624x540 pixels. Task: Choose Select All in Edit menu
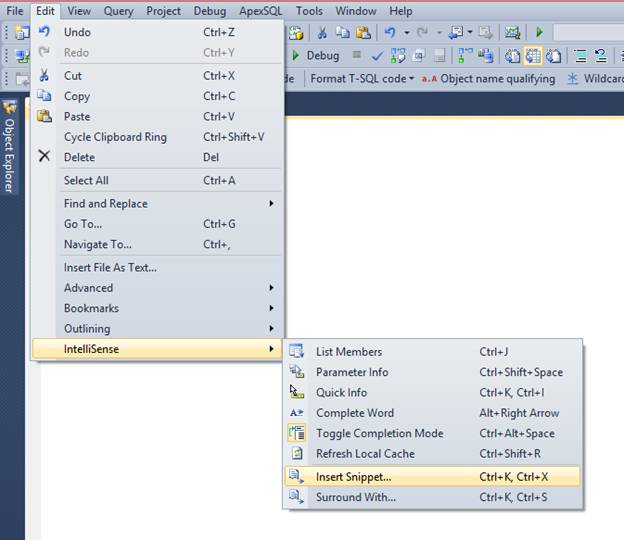click(x=158, y=180)
